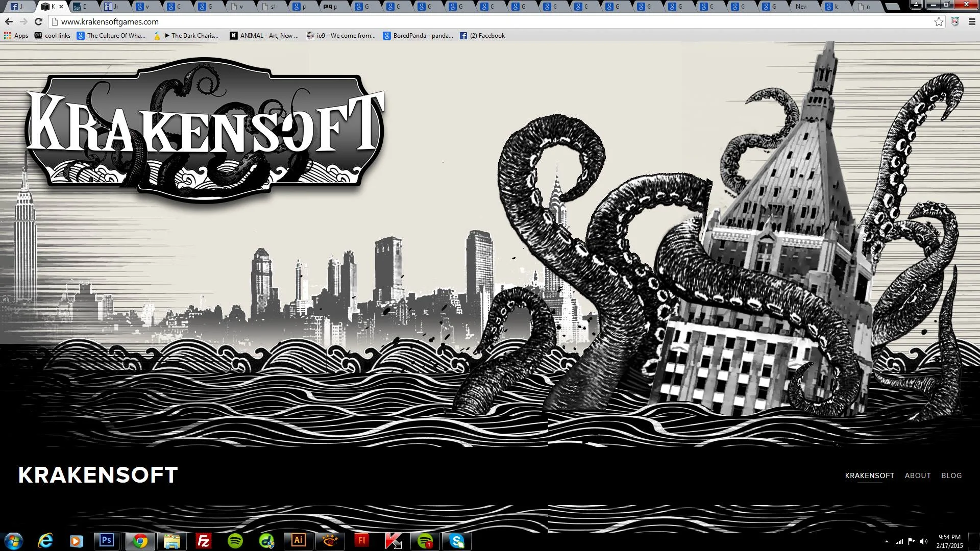Switch to Illustrator in the taskbar
The image size is (980, 551).
[x=299, y=541]
